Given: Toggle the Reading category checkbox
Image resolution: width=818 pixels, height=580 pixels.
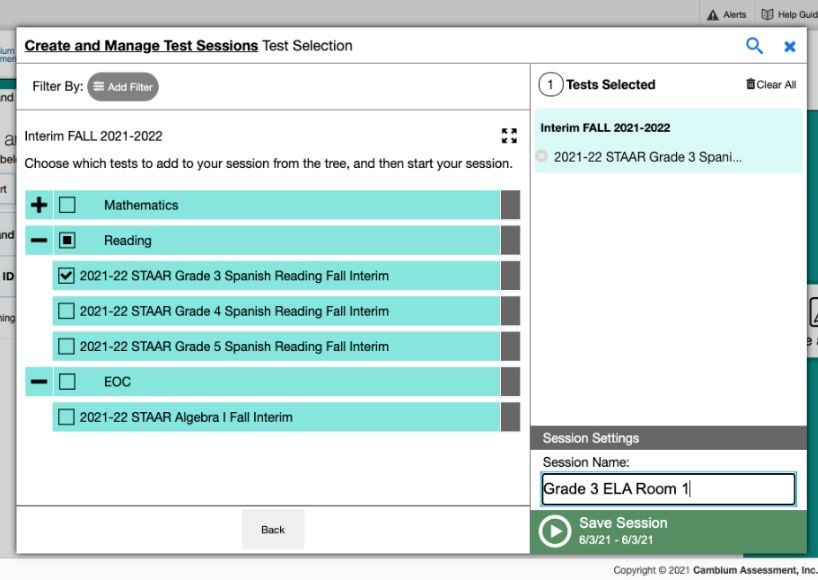Looking at the screenshot, I should click(x=67, y=240).
